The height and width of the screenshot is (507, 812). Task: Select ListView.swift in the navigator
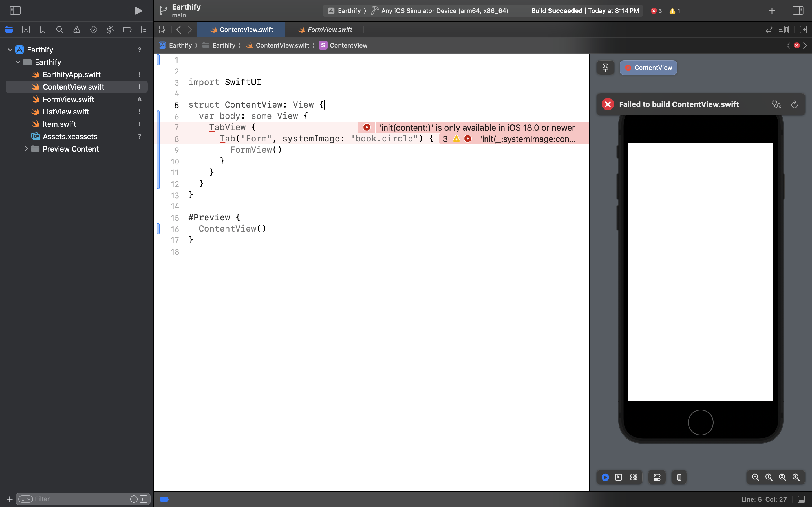66,112
